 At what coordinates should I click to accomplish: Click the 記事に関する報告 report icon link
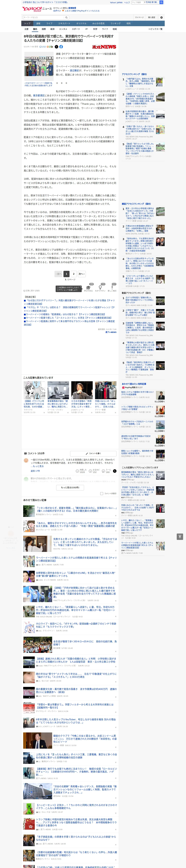32,290
